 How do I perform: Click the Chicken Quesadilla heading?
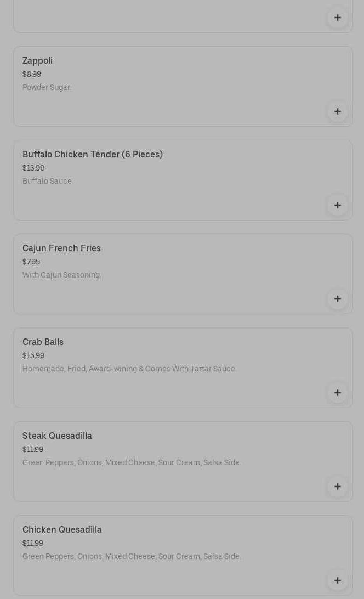(x=62, y=530)
